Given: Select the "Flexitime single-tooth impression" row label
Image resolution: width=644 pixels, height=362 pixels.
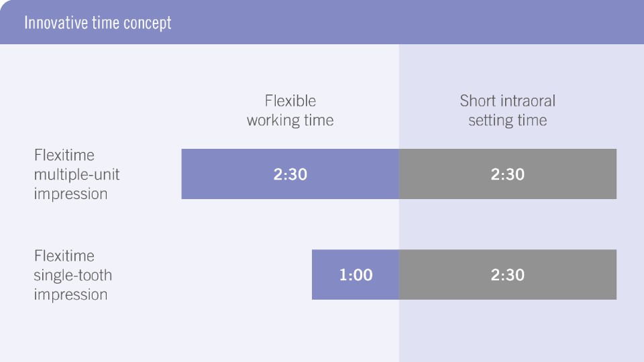Looking at the screenshot, I should click(x=73, y=275).
